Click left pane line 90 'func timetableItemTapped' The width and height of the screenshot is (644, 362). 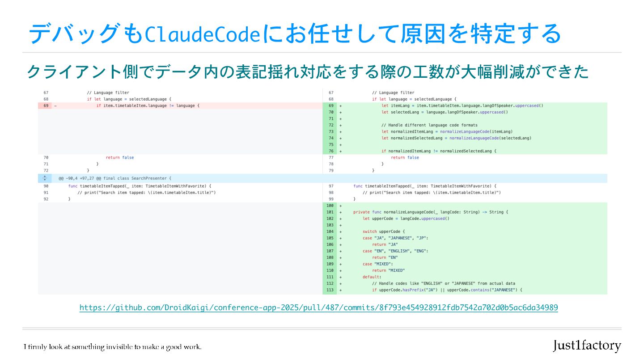[140, 186]
